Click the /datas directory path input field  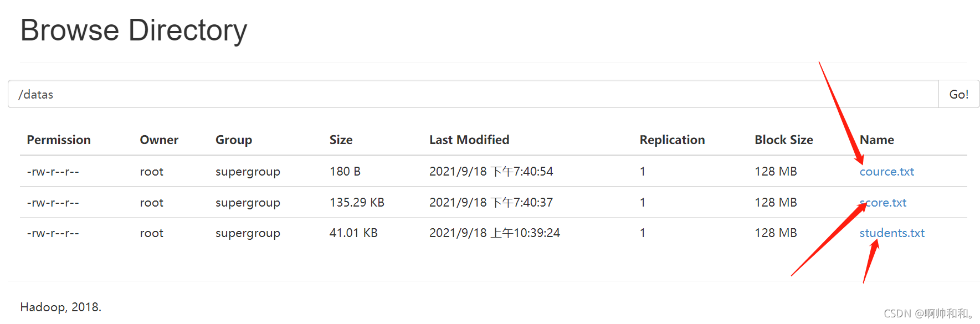click(x=473, y=94)
